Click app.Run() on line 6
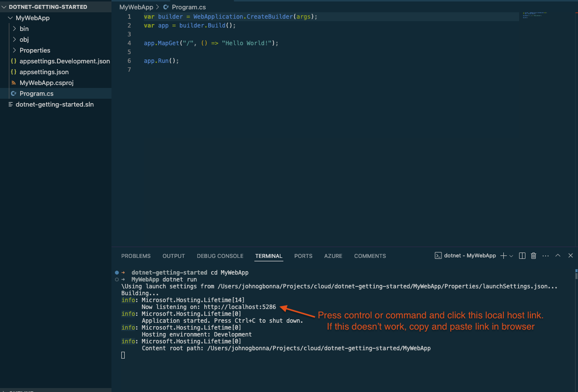 click(161, 61)
